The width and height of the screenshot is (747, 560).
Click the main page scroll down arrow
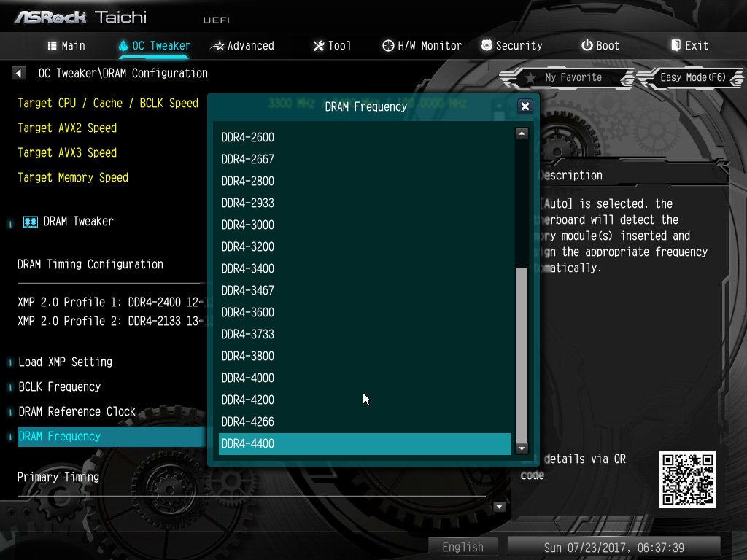499,507
